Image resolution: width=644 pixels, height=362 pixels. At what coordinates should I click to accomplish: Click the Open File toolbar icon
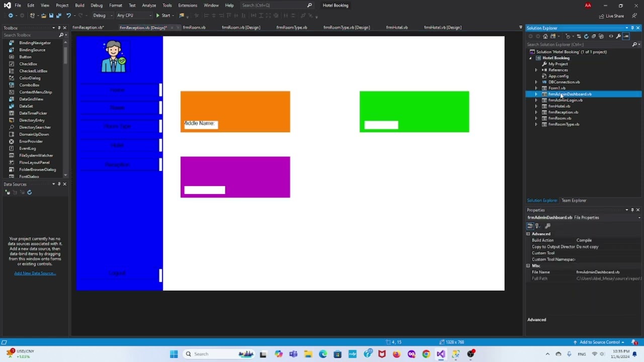pos(44,16)
